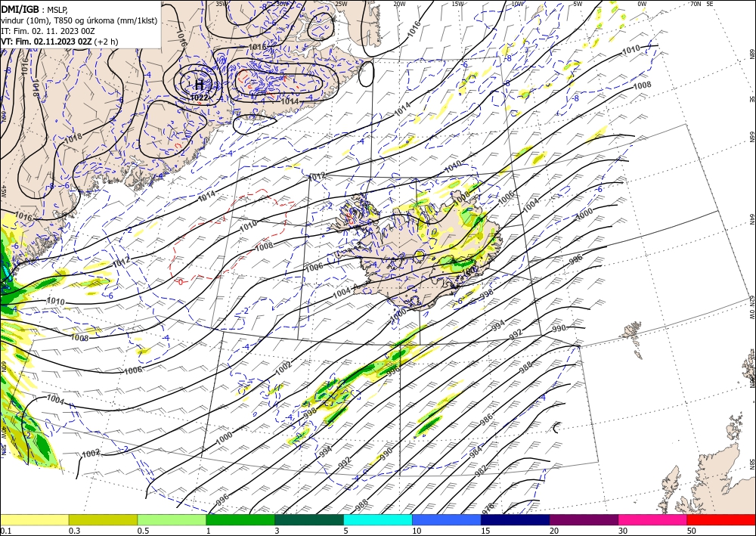Click the cyan 5–10 legend color segment
This screenshot has height=536, width=756.
click(x=378, y=519)
